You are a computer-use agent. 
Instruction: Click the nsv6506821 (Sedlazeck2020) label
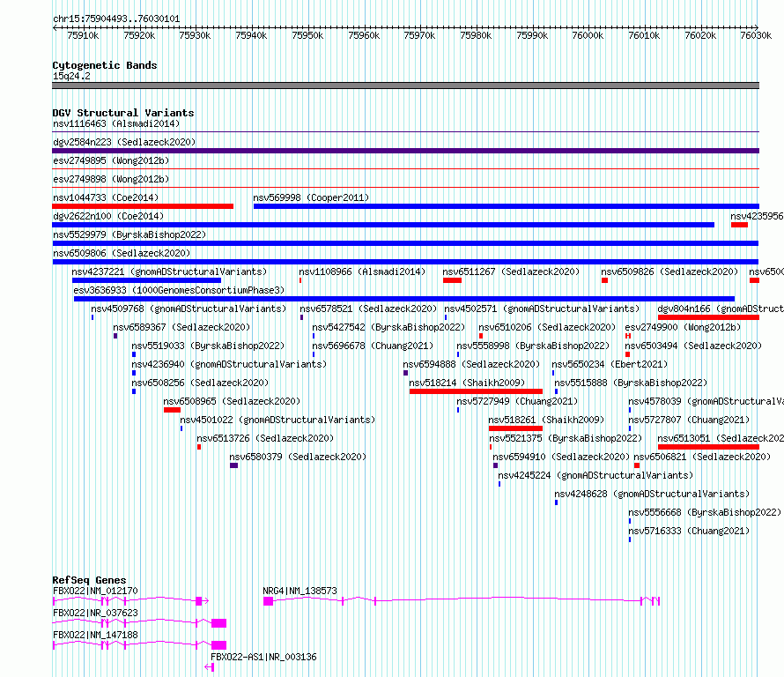pyautogui.click(x=702, y=457)
